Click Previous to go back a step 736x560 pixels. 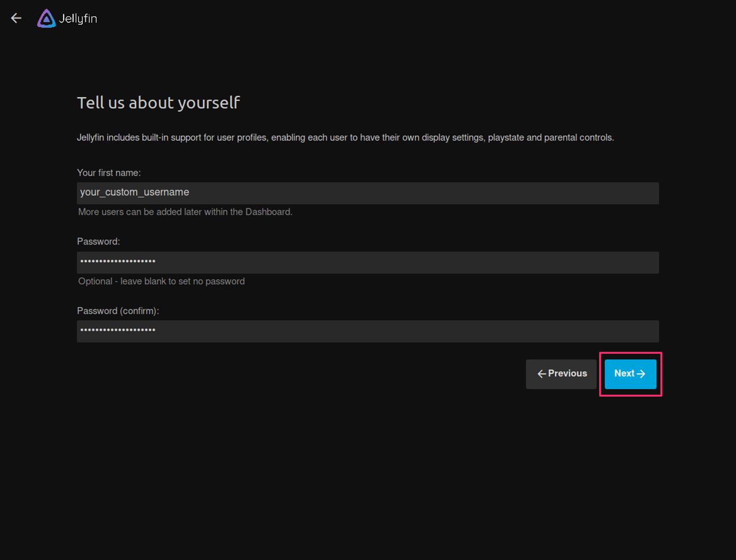click(561, 373)
